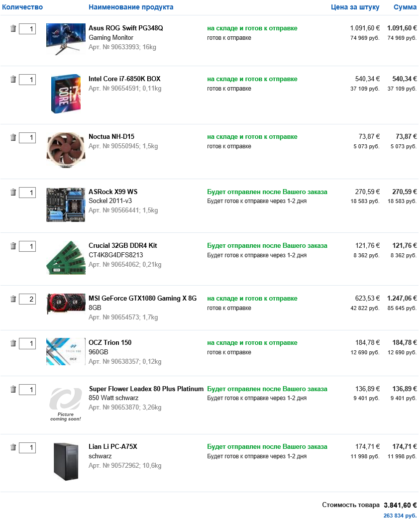Open Crucial RAM kit thumbnail image
The height and width of the screenshot is (522, 420).
pyautogui.click(x=66, y=258)
